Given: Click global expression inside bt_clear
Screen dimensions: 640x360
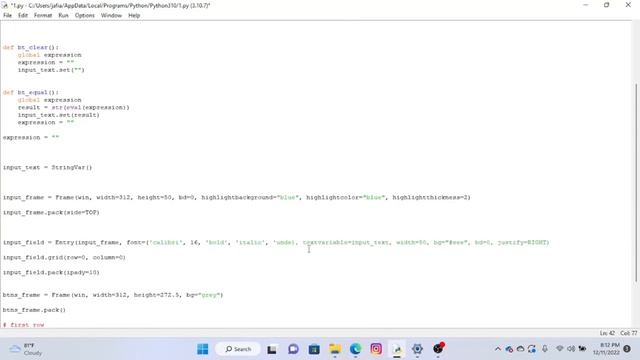Looking at the screenshot, I should [x=49, y=55].
